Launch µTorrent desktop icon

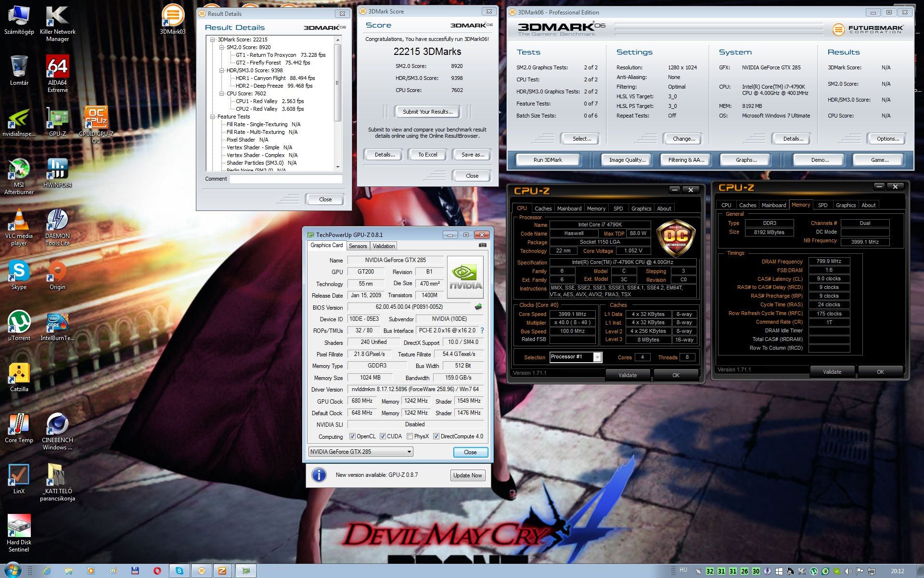point(19,326)
